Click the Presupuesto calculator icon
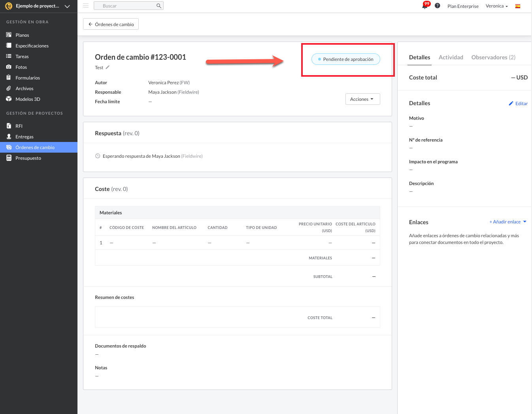Viewport: 532px width, 414px height. click(x=9, y=158)
